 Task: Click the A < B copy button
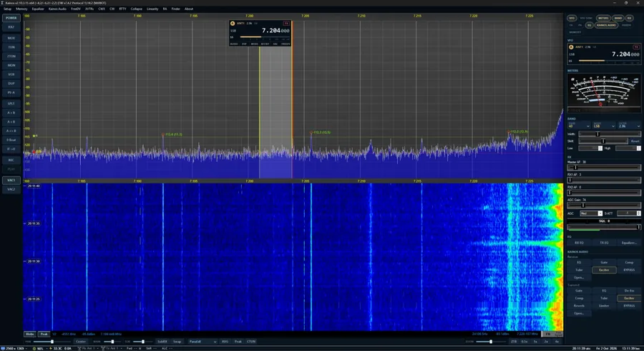pyautogui.click(x=11, y=122)
